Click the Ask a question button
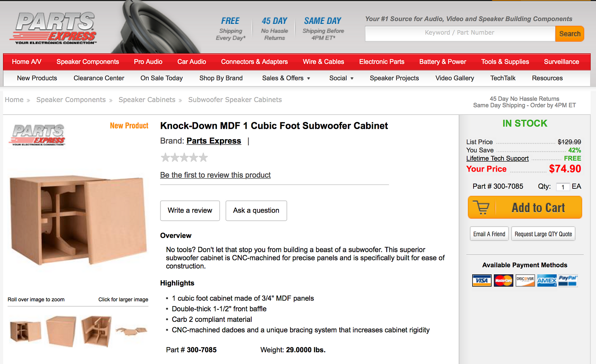Image resolution: width=596 pixels, height=364 pixels. pyautogui.click(x=256, y=211)
